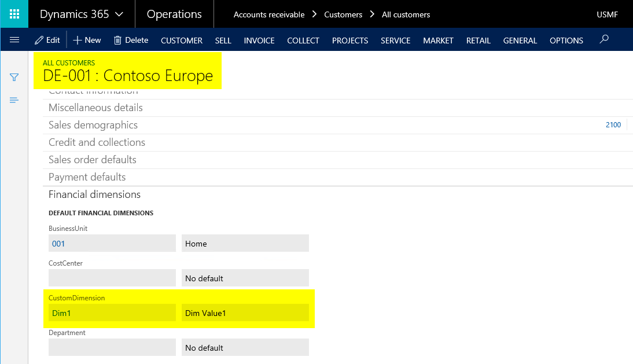The height and width of the screenshot is (364, 633).
Task: Open the PROJECTS action tab
Action: tap(350, 41)
